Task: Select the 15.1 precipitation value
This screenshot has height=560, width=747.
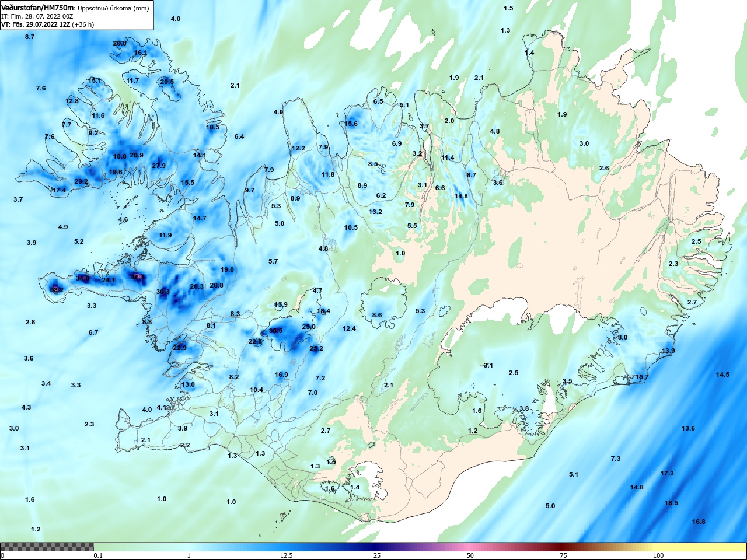Action: tap(95, 80)
